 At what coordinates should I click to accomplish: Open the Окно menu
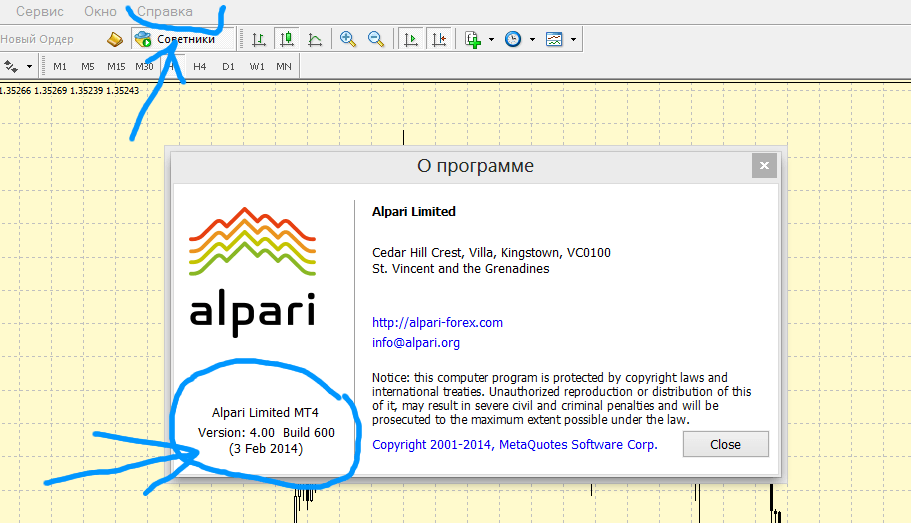point(100,11)
